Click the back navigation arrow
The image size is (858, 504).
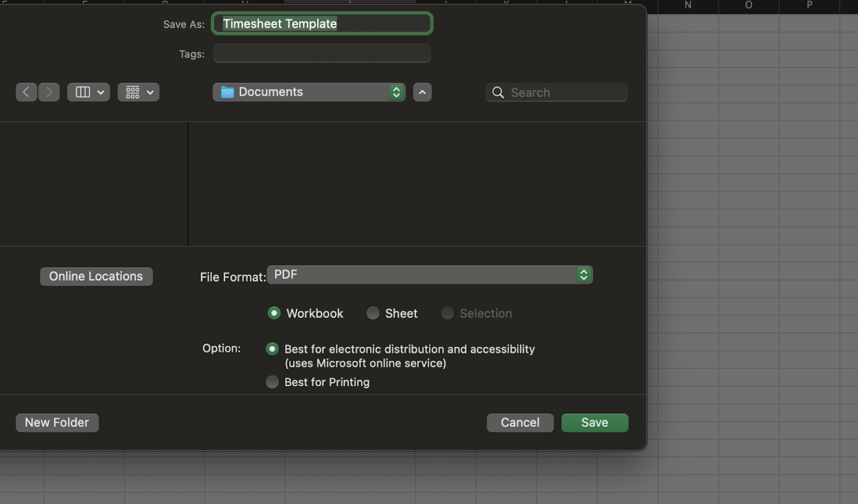coord(26,92)
